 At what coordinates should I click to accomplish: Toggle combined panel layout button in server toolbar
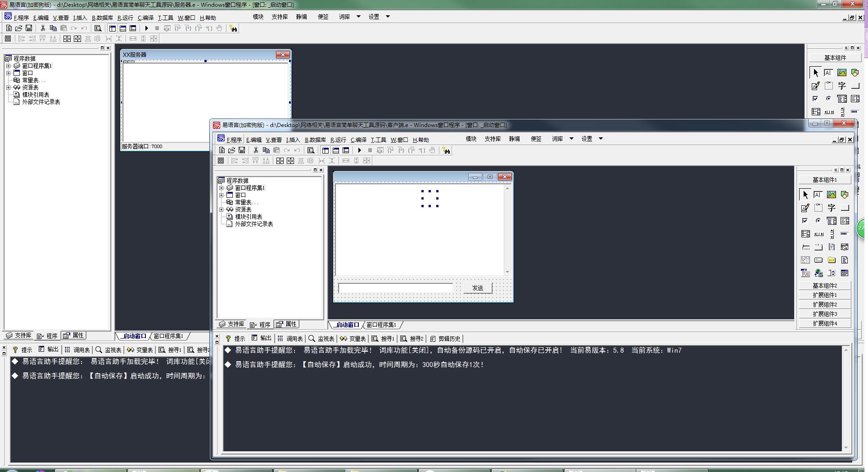click(133, 28)
